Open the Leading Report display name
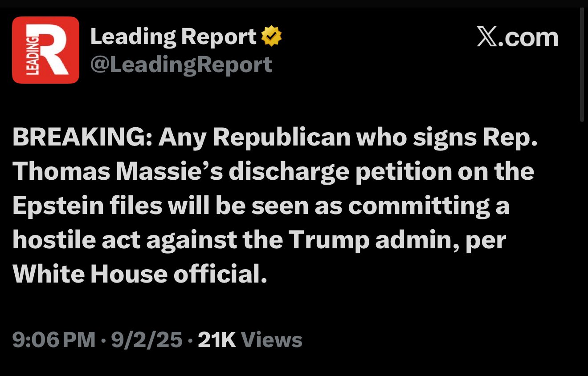Image resolution: width=588 pixels, height=376 pixels. 173,37
